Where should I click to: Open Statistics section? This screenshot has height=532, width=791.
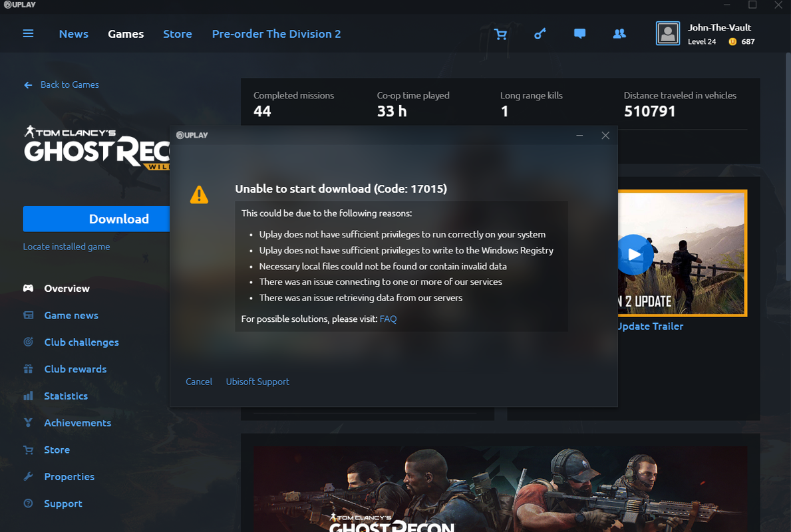tap(66, 396)
